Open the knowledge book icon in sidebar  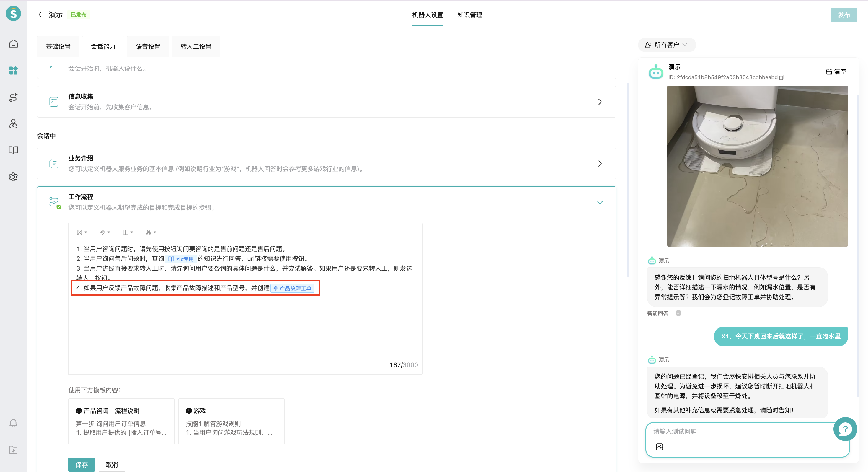[x=13, y=150]
